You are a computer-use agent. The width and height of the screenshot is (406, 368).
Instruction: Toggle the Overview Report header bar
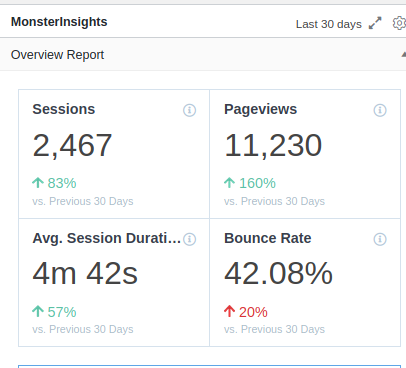[203, 54]
